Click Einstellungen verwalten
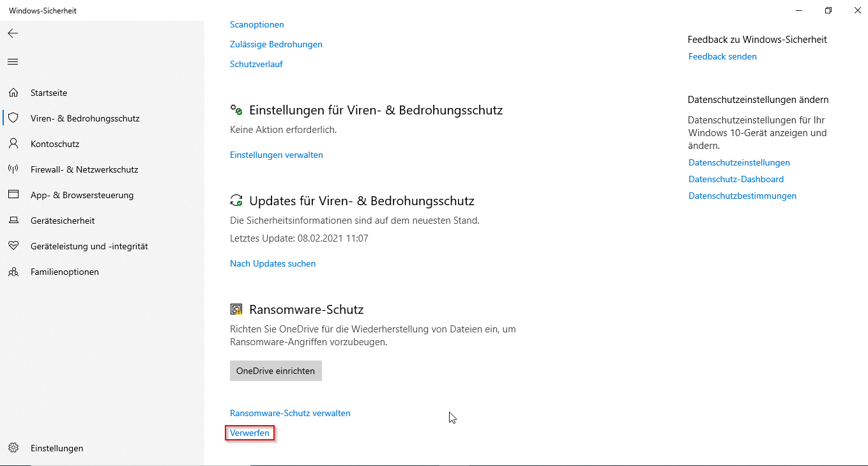This screenshot has width=868, height=466. coord(277,155)
